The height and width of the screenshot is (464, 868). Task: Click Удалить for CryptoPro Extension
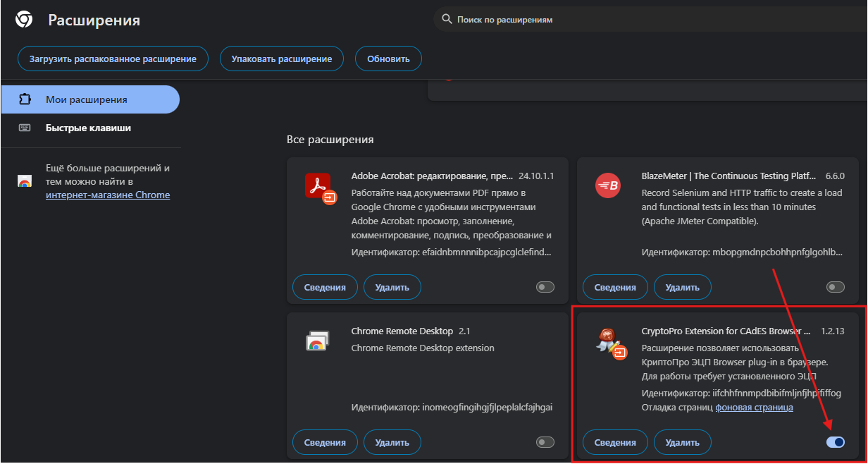point(683,442)
